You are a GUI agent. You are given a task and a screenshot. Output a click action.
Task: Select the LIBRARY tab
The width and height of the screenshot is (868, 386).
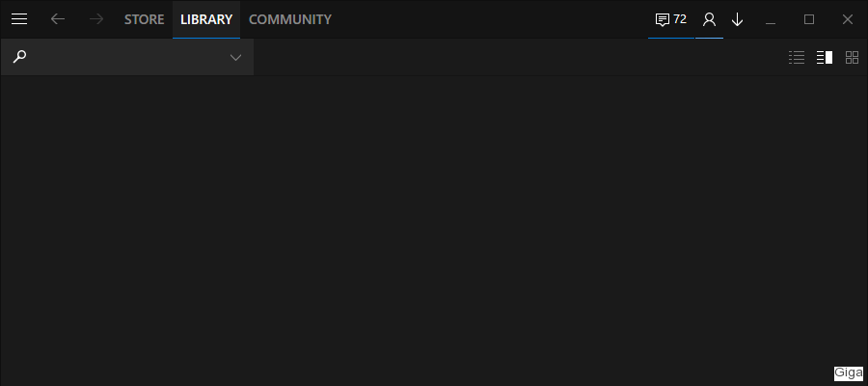pyautogui.click(x=206, y=19)
